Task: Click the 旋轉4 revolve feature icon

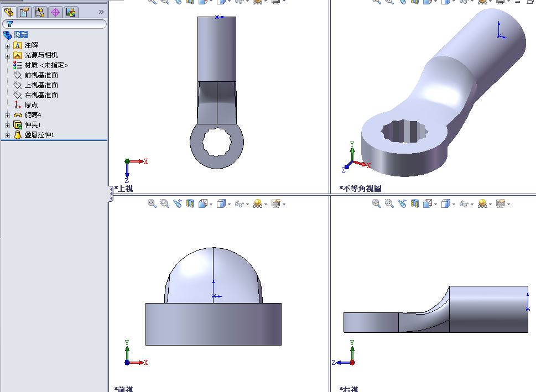Action: [x=18, y=115]
